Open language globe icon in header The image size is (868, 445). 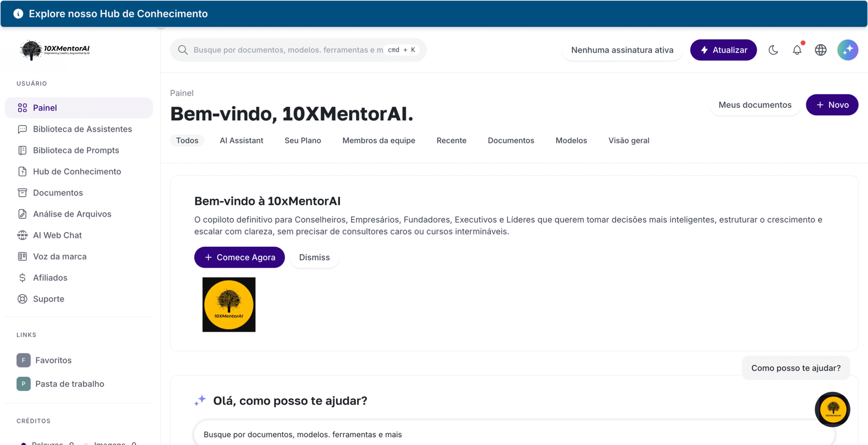821,50
